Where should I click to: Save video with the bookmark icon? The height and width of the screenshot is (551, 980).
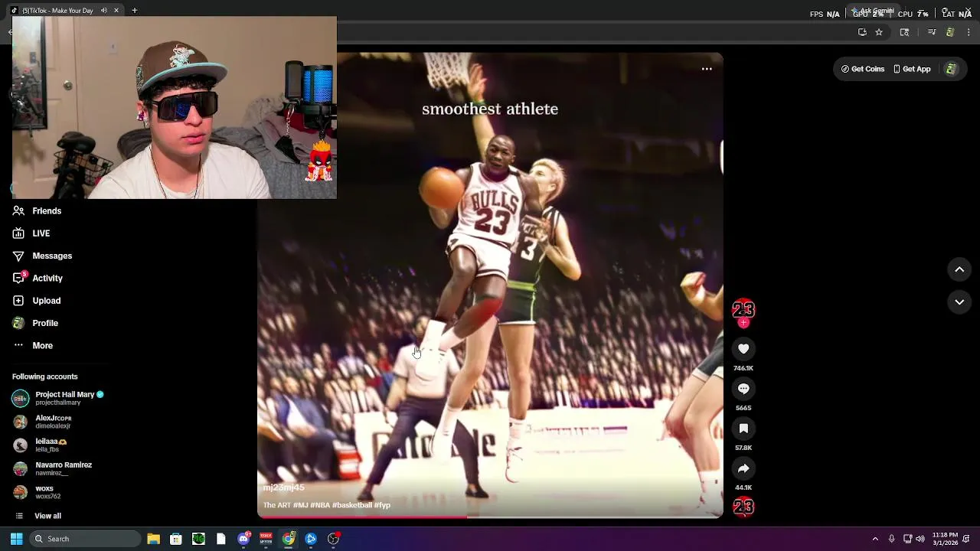[x=743, y=429]
